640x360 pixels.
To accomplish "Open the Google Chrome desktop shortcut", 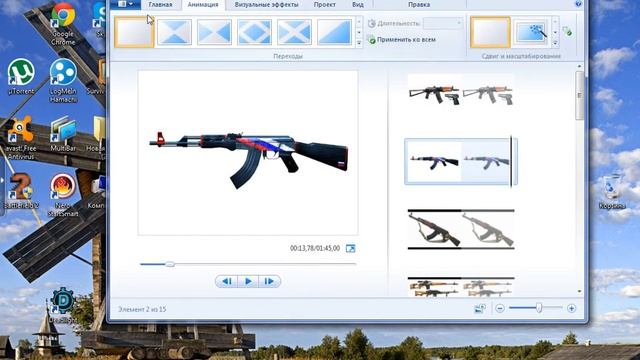I will click(63, 24).
